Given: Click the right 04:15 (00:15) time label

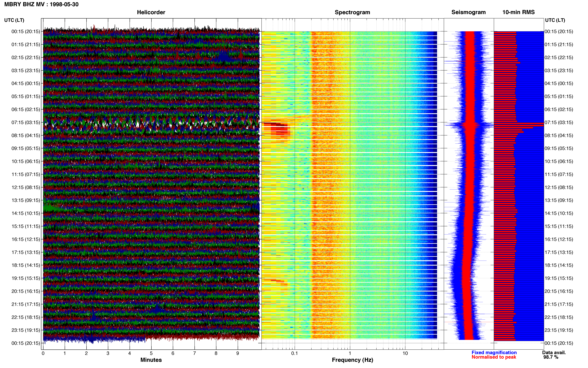Looking at the screenshot, I should click(x=559, y=83).
